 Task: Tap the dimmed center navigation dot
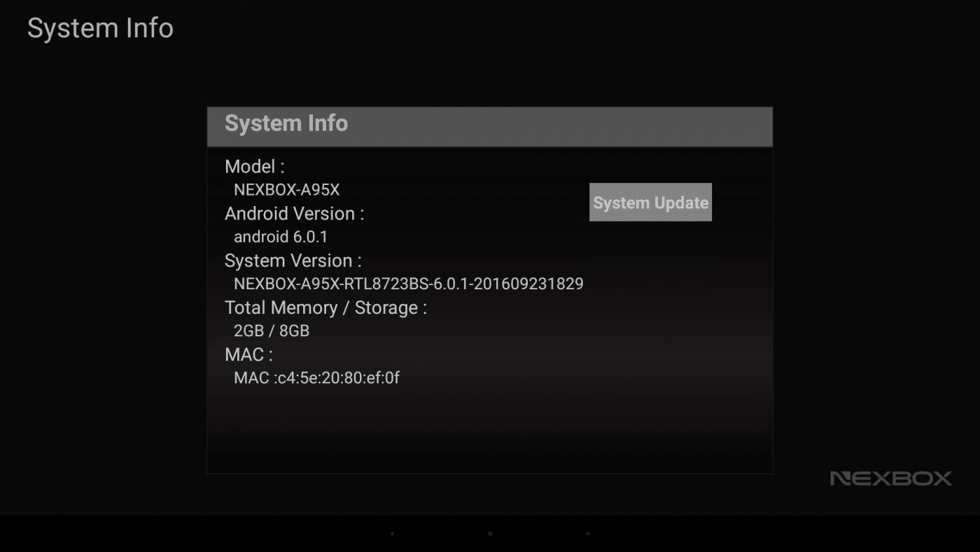(x=490, y=534)
